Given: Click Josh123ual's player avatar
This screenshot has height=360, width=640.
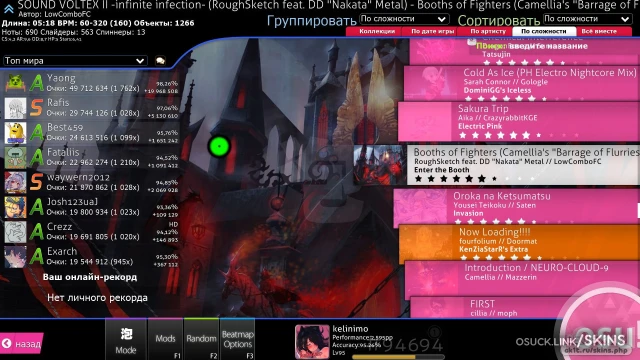Looking at the screenshot, I should 16,207.
